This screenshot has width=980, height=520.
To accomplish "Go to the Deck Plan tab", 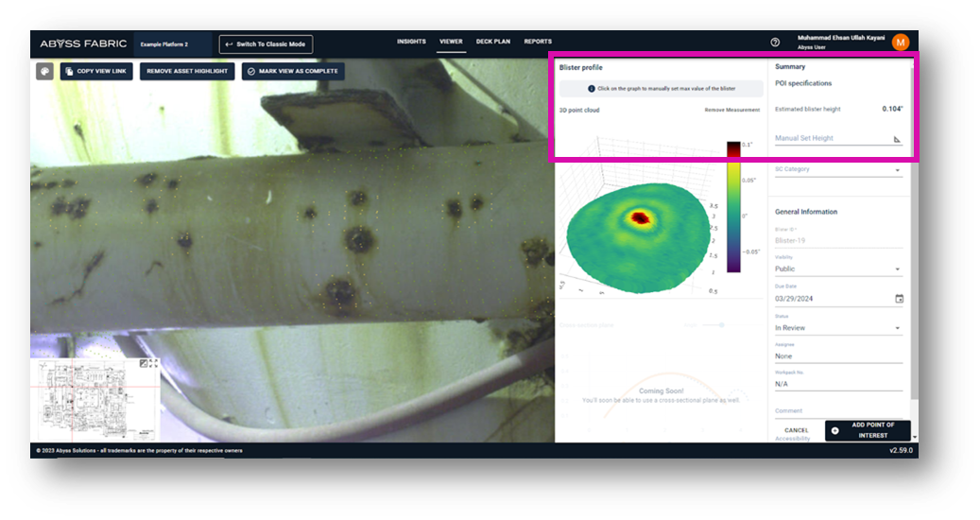I will click(493, 42).
